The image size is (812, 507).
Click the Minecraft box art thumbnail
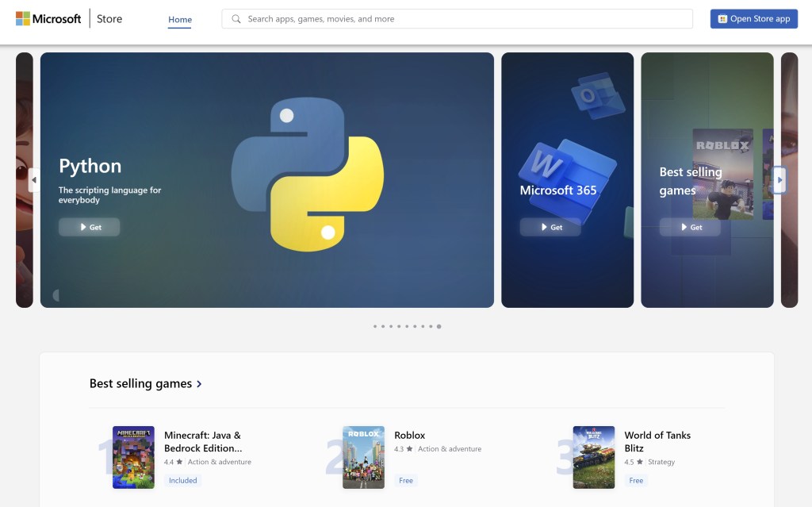point(132,458)
